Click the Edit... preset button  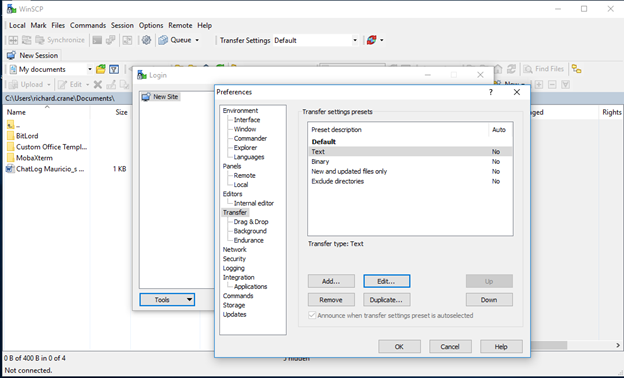(x=386, y=281)
